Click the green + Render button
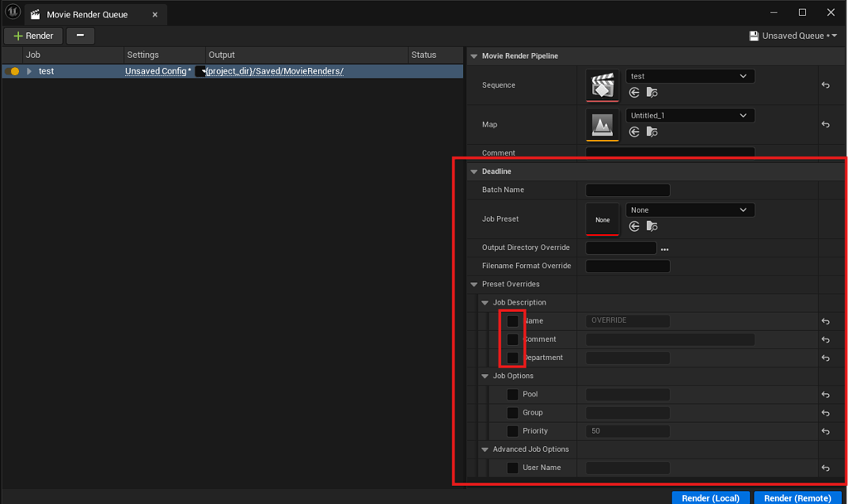Viewport: 848px width, 504px height. pos(32,36)
